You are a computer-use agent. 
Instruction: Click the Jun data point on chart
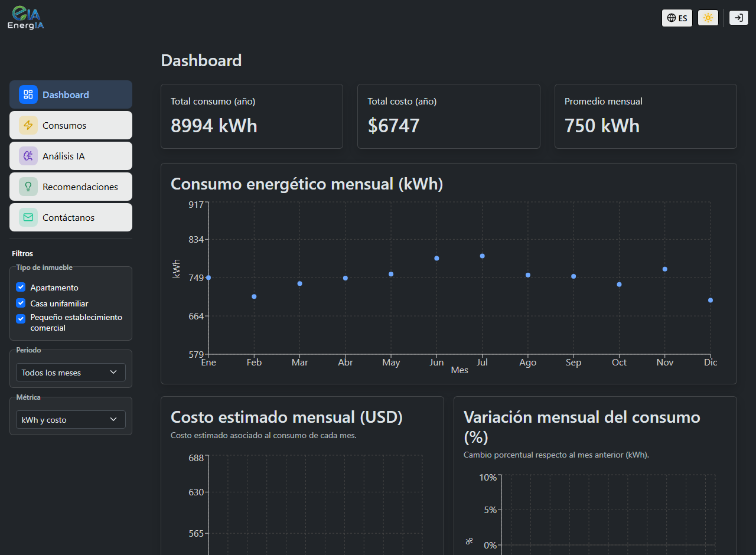point(436,258)
